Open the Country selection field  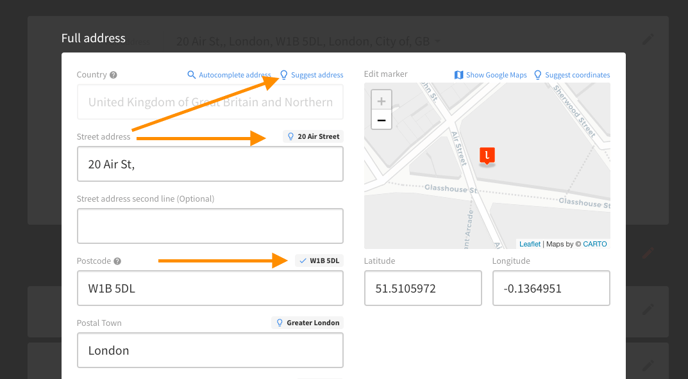tap(210, 102)
